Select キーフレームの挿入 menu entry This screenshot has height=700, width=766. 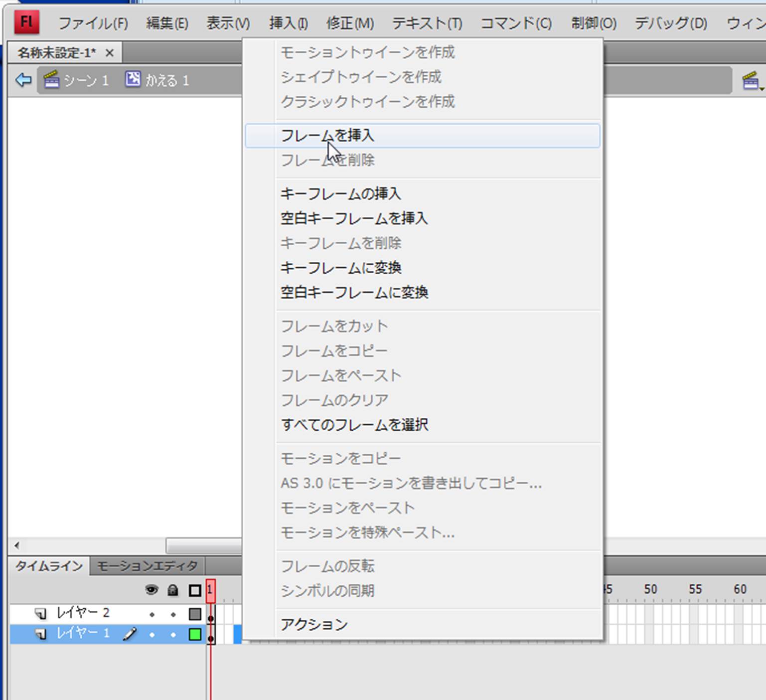[x=340, y=193]
